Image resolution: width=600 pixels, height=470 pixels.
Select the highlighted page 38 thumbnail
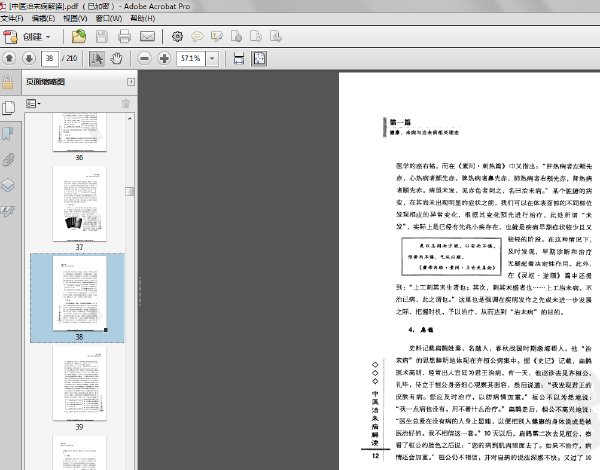80,293
